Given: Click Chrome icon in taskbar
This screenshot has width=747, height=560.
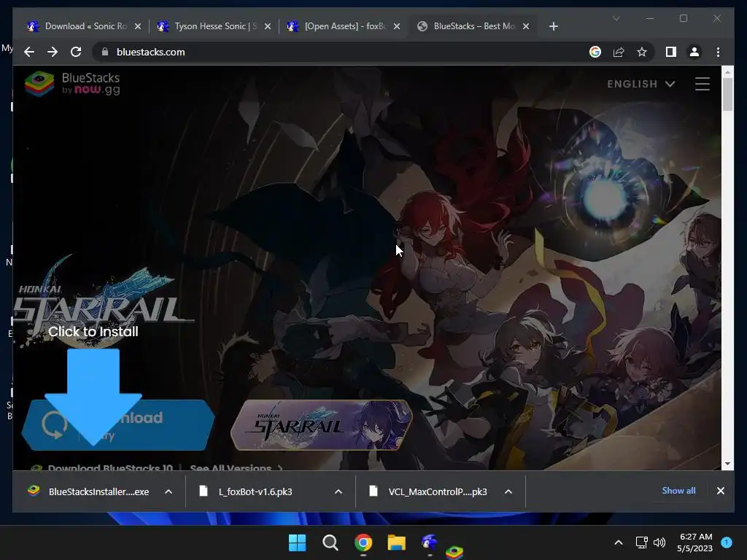Looking at the screenshot, I should [x=363, y=542].
